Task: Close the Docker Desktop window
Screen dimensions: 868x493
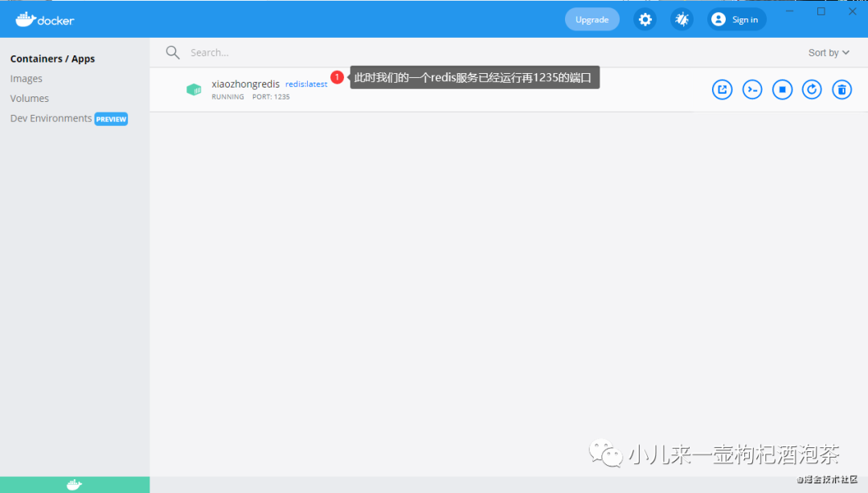Action: pyautogui.click(x=853, y=11)
